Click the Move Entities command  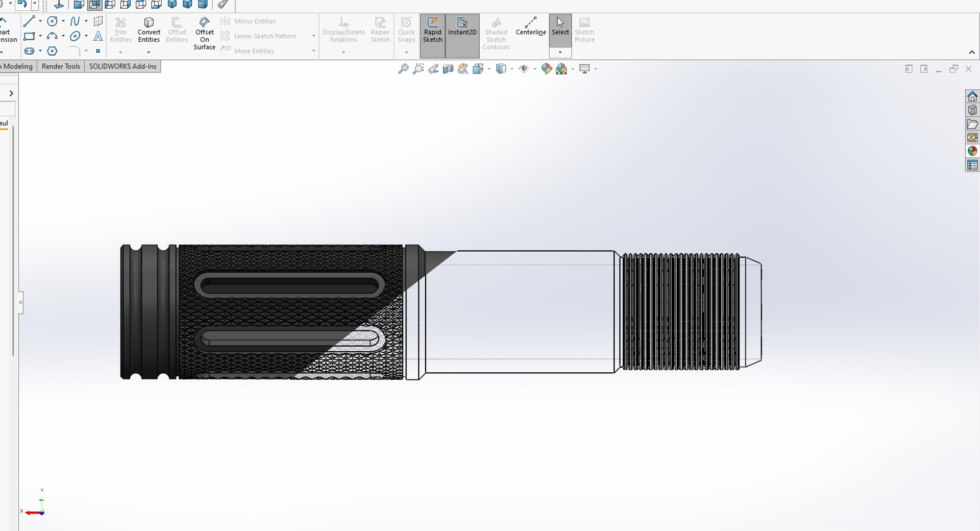tap(248, 51)
